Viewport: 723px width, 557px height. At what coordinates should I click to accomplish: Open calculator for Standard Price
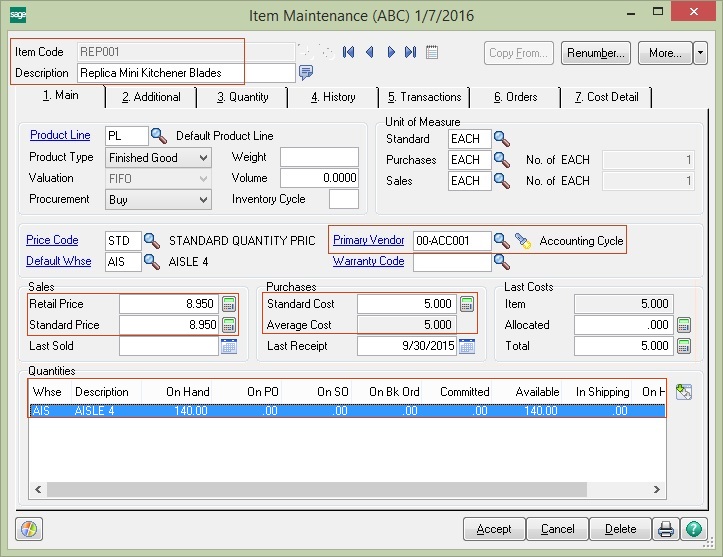click(x=229, y=325)
